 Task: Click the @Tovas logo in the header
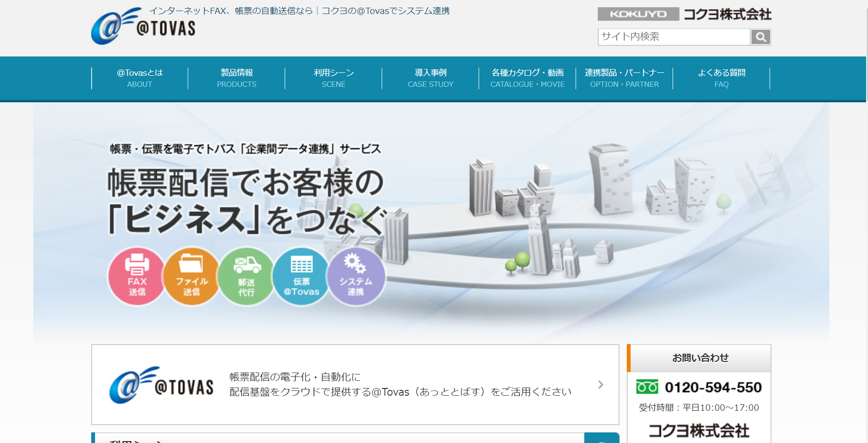(x=143, y=26)
